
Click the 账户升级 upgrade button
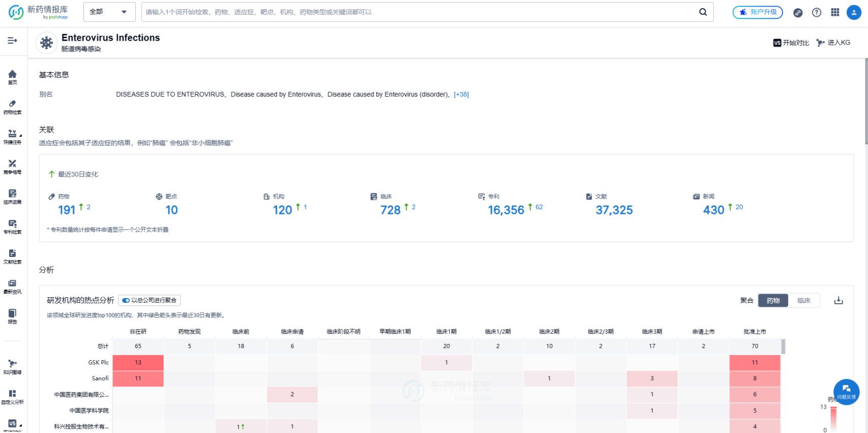tap(758, 12)
